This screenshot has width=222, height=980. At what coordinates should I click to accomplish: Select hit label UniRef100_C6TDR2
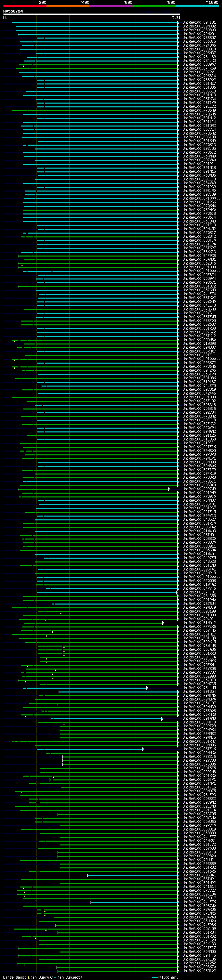pyautogui.click(x=199, y=125)
